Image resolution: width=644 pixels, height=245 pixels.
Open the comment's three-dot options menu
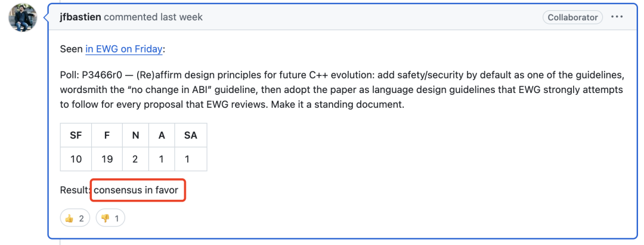[x=617, y=17]
